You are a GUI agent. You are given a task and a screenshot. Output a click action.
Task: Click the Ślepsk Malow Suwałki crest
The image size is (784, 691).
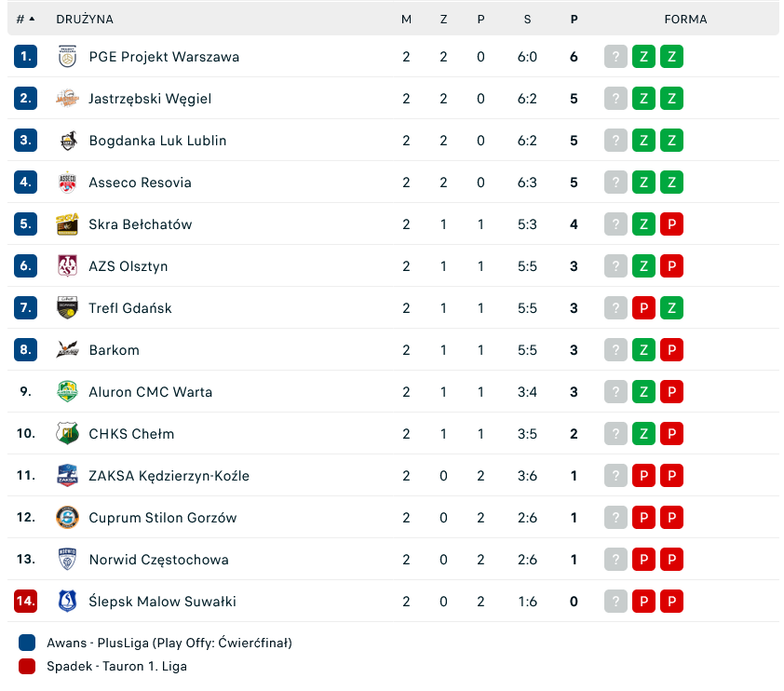tap(67, 602)
